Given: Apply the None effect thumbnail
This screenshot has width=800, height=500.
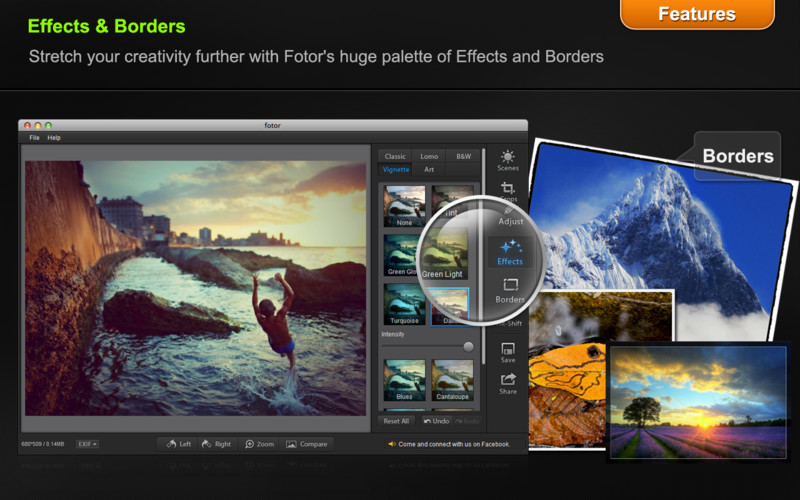Looking at the screenshot, I should click(x=404, y=206).
